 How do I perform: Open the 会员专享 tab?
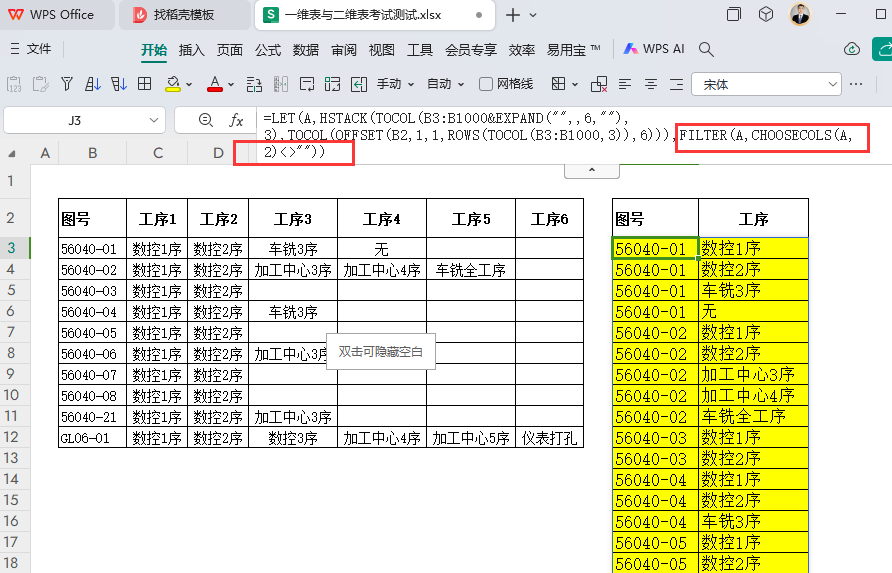[471, 50]
